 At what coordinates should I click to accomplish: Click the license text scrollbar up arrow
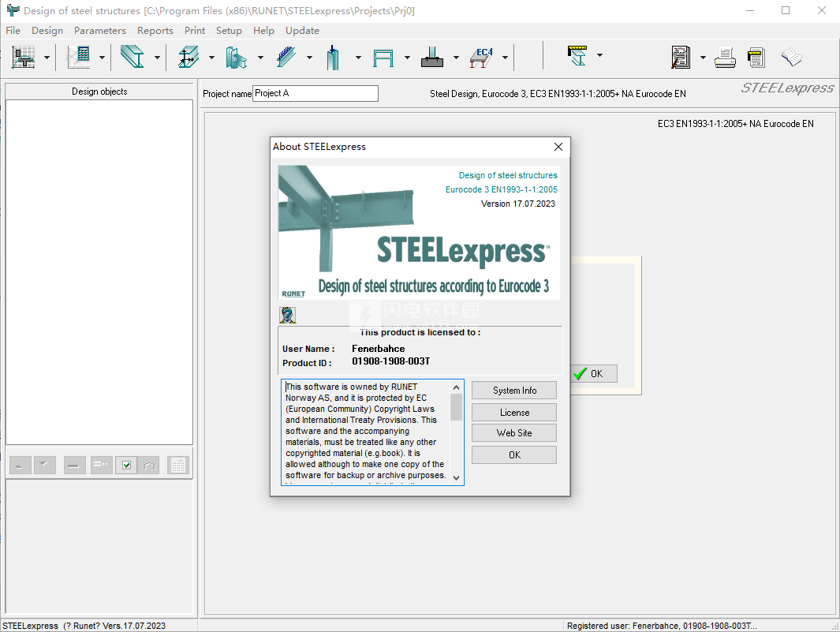(x=457, y=387)
